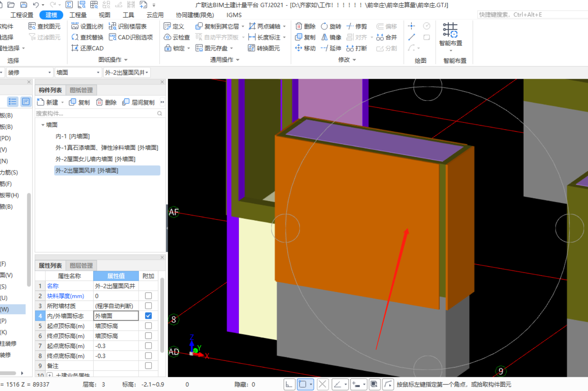Viewport: 588px width, 391px height.
Task: Click 查找图元 find element
Action: coord(45,26)
